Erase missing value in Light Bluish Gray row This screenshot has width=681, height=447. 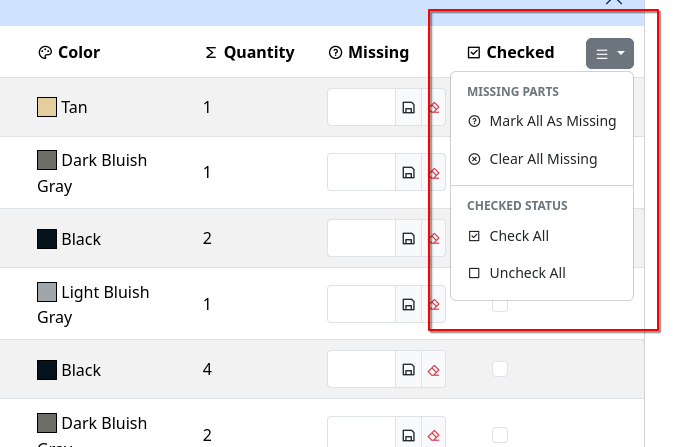(x=434, y=304)
